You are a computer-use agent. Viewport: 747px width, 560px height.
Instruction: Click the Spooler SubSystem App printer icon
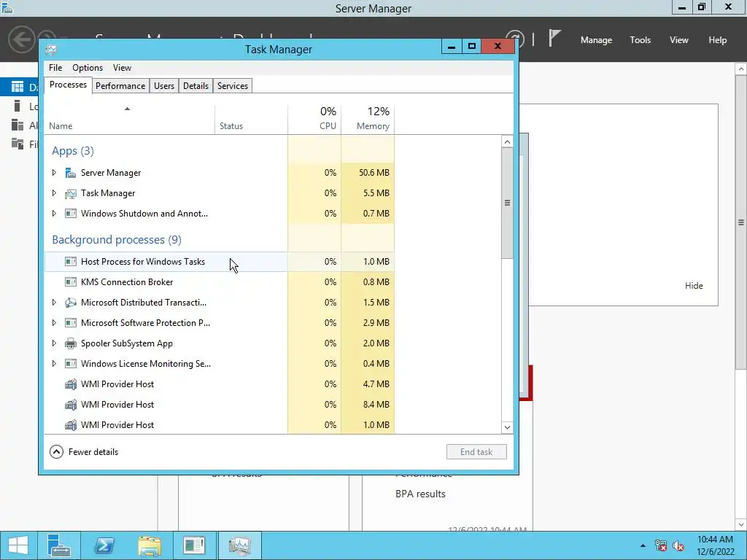[71, 343]
